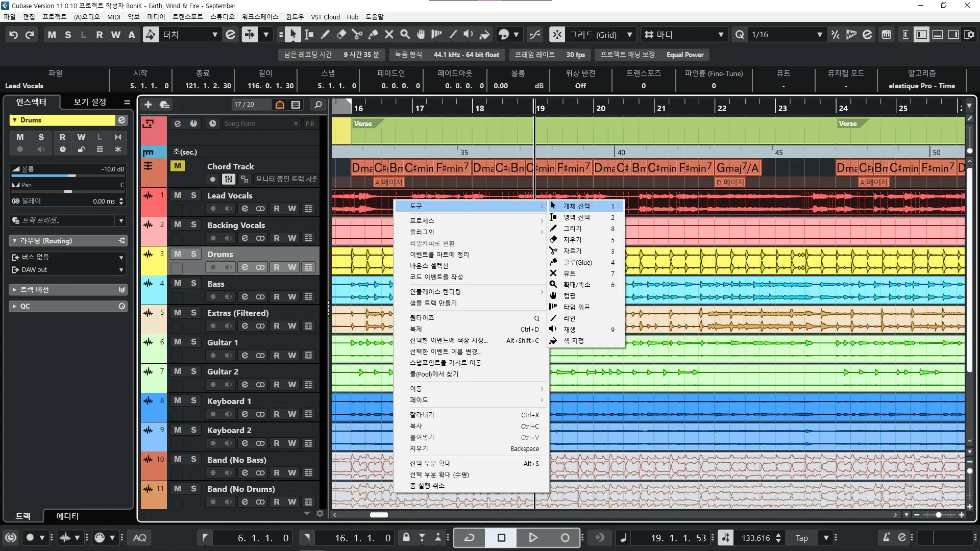Enable Write automation on Guitar 2
The height and width of the screenshot is (551, 980).
point(292,385)
